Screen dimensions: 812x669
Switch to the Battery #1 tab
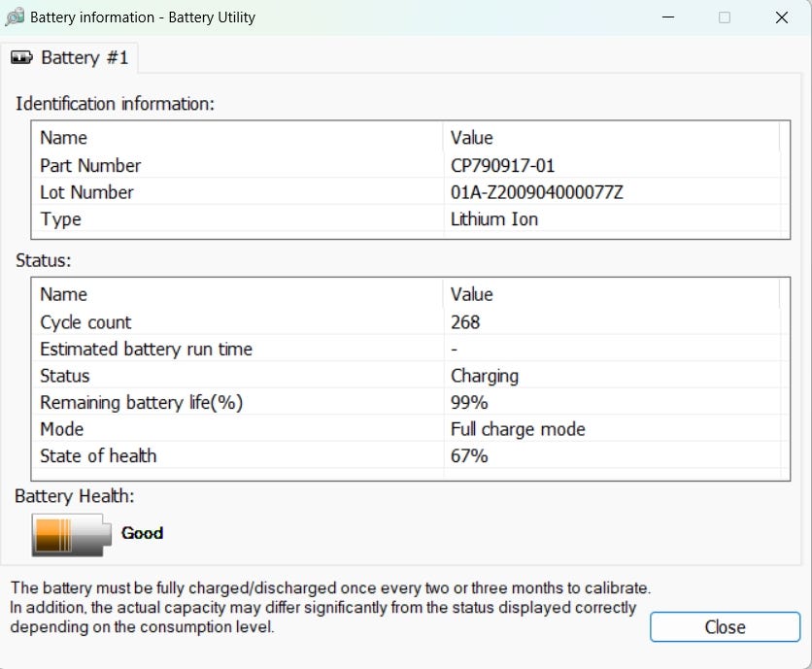point(70,58)
